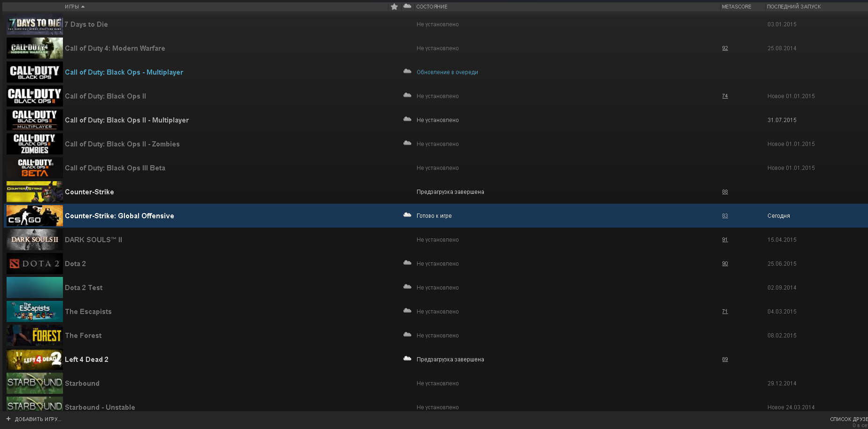Sort list by СОСТОЯНИЕ column
Viewport: 868px width, 429px height.
click(x=432, y=7)
